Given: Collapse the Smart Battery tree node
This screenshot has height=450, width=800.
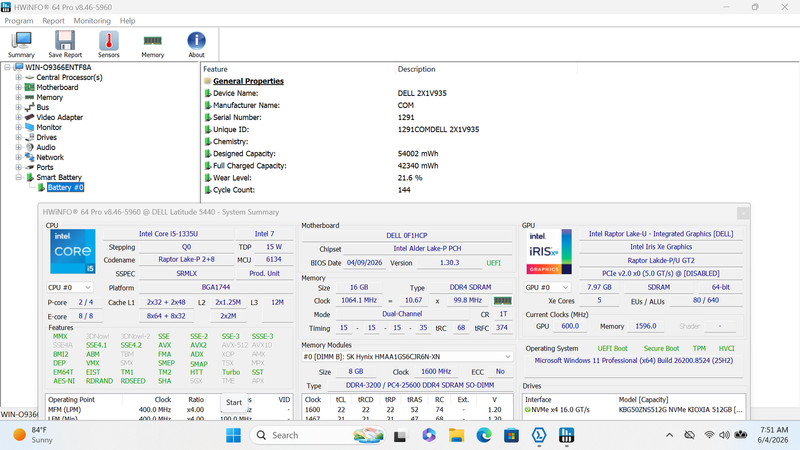Looking at the screenshot, I should (x=18, y=178).
